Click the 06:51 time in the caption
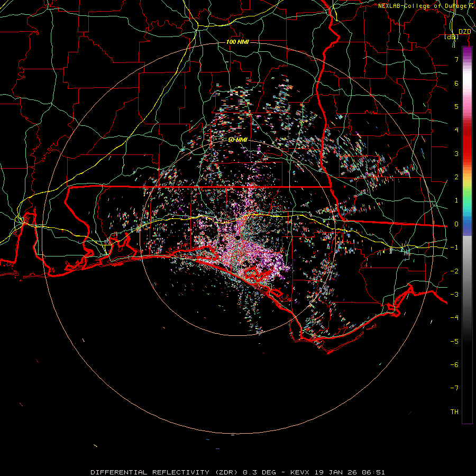 [373, 472]
